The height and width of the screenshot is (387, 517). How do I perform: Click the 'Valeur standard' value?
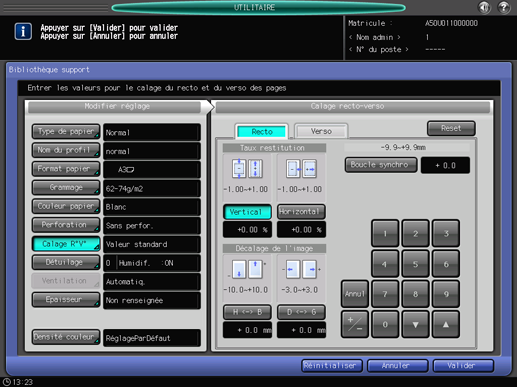point(152,244)
